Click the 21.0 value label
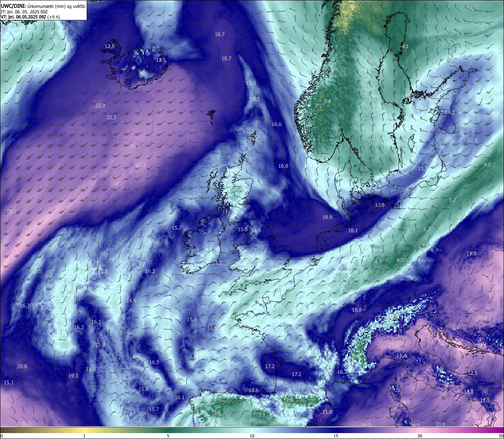 click(x=327, y=412)
